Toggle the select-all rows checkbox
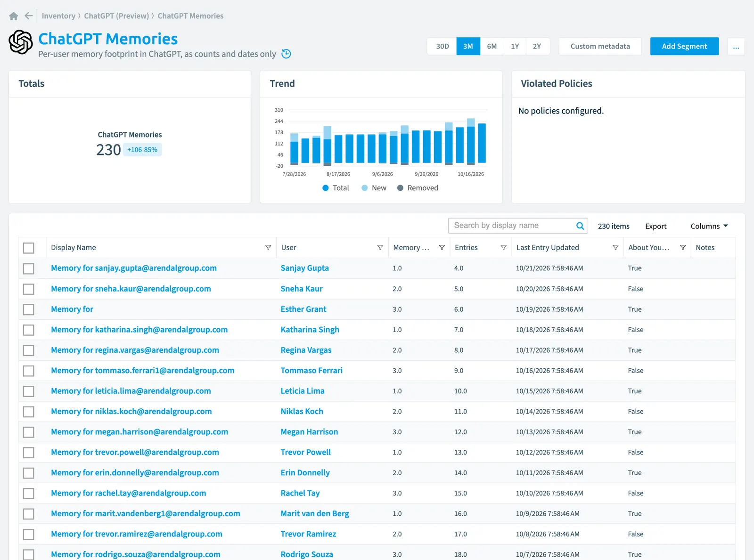Viewport: 754px width, 560px height. 29,248
